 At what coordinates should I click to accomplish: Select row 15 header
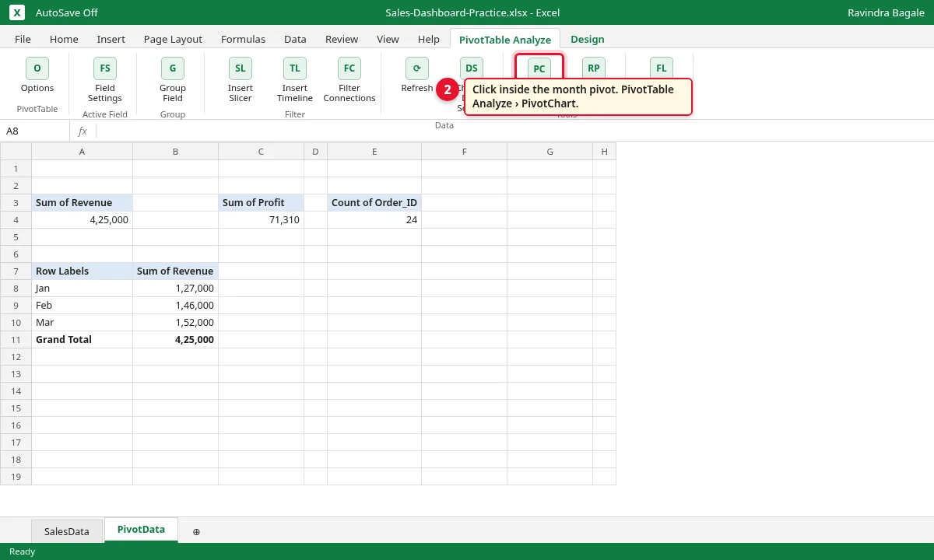(x=16, y=408)
